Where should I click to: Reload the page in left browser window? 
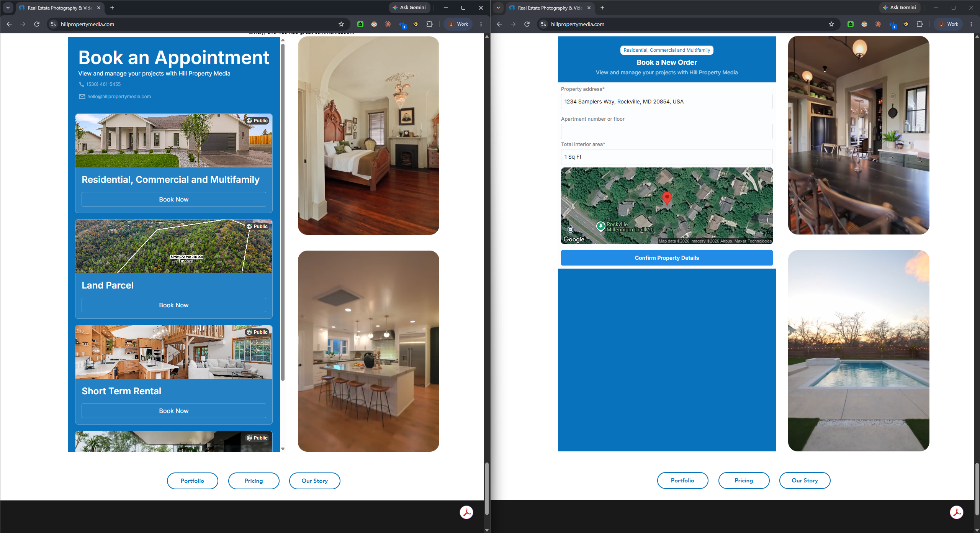(37, 24)
